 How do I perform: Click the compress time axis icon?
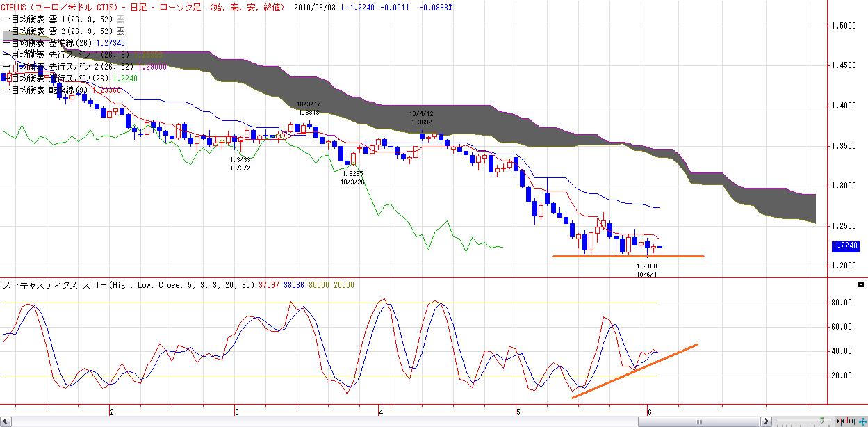click(840, 421)
